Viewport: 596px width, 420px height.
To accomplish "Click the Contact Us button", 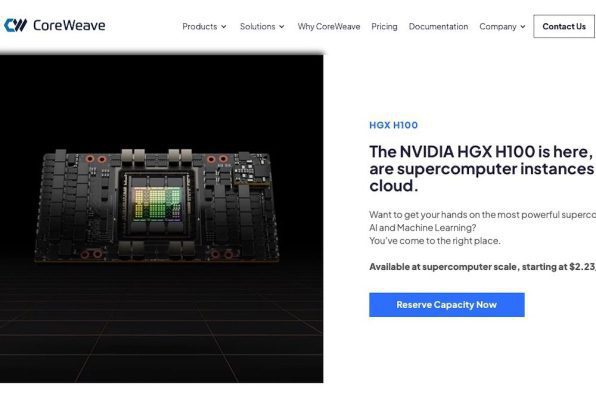I will tap(564, 26).
